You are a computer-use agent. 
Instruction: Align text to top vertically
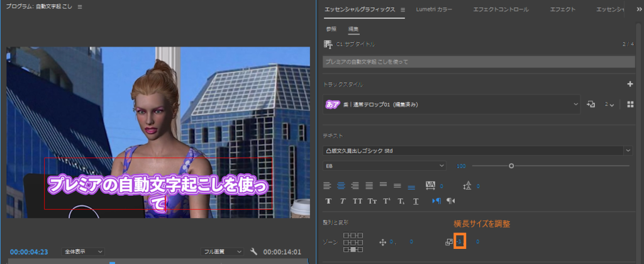[383, 185]
